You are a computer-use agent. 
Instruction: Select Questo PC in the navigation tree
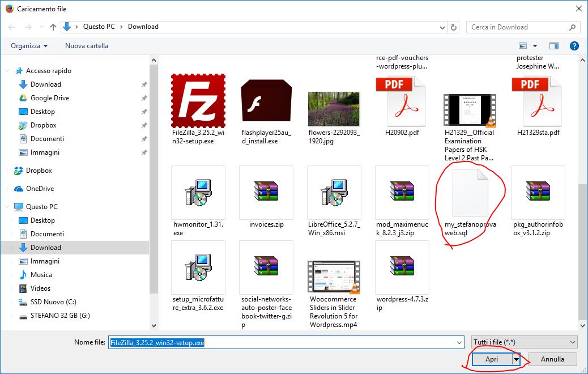pos(41,207)
